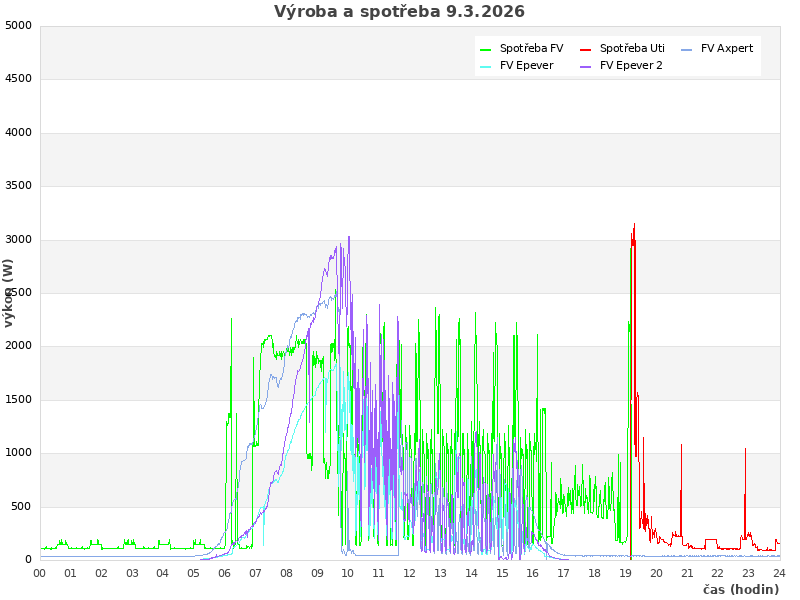Click the y-axis label výkon (W)
The image size is (800, 600).
pos(9,292)
